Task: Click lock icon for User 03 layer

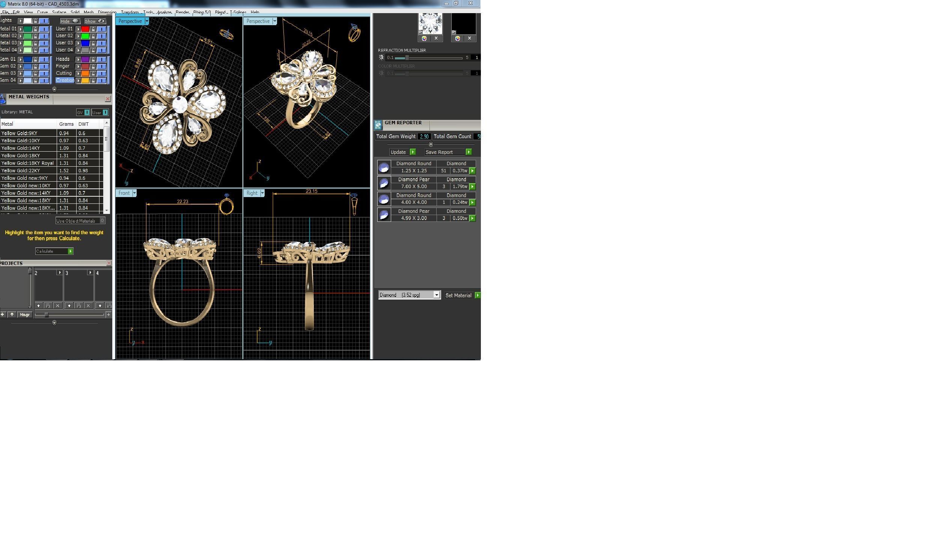Action: click(93, 43)
